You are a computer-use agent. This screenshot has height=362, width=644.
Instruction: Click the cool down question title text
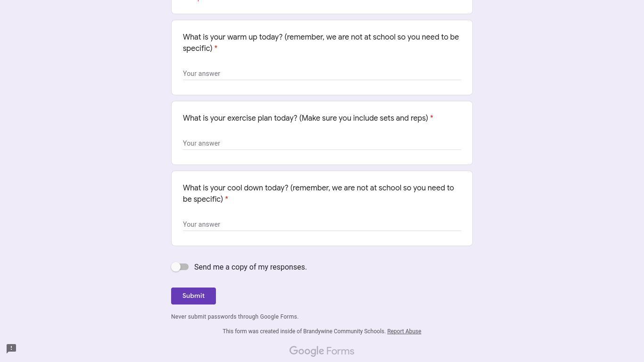point(318,193)
